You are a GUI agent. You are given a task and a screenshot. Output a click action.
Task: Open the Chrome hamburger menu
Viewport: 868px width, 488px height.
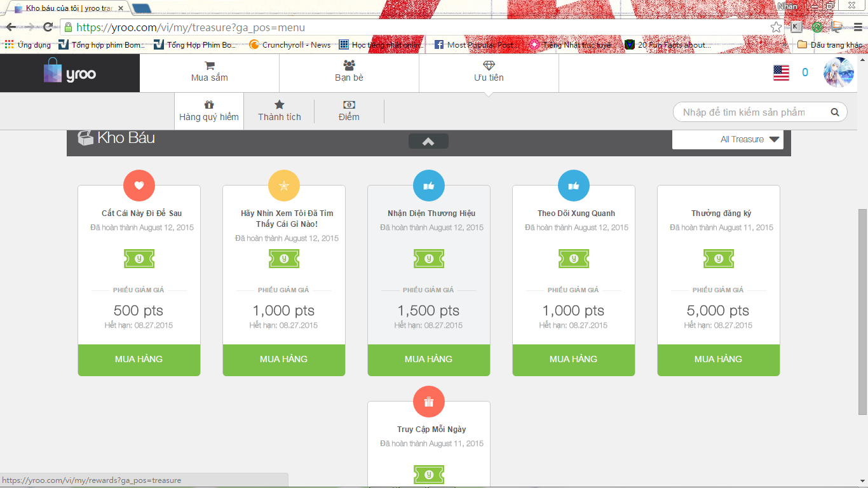point(857,27)
